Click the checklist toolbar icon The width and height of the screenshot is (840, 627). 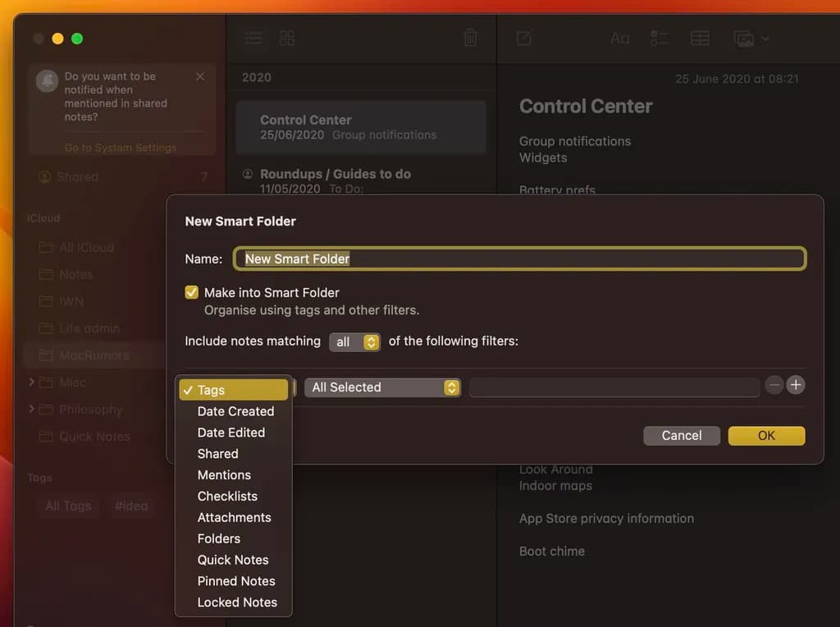pyautogui.click(x=659, y=39)
